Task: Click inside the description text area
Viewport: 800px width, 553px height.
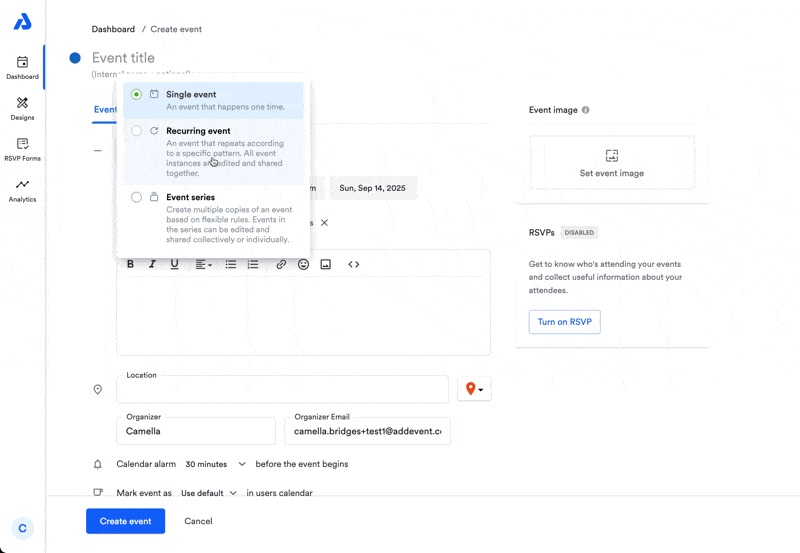Action: pos(303,315)
